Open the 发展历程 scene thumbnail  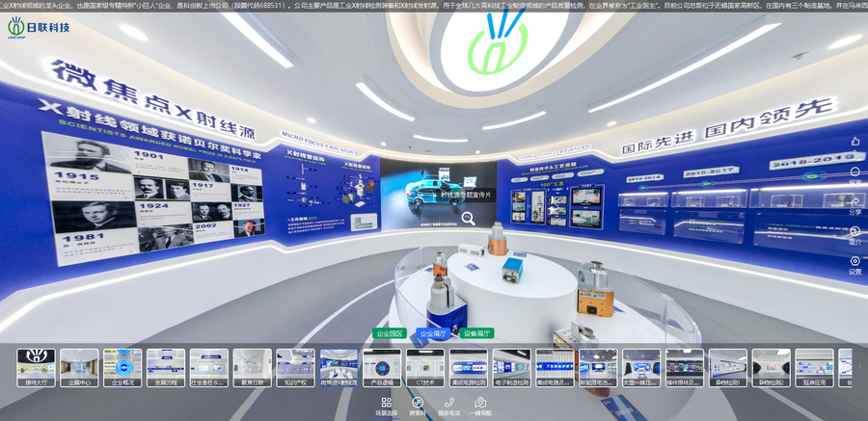point(166,367)
